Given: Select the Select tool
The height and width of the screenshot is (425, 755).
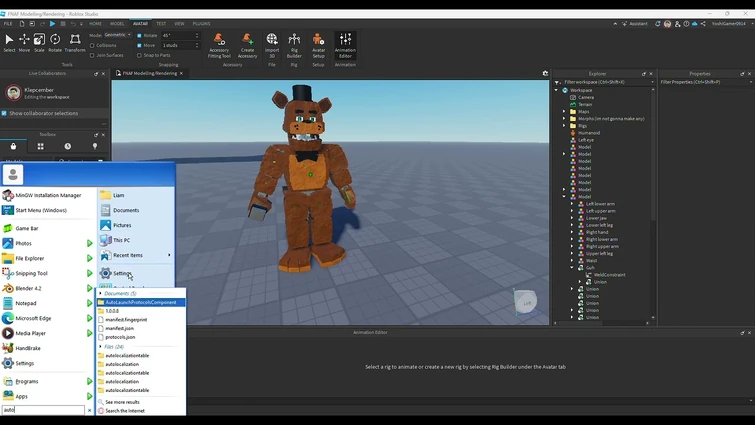Looking at the screenshot, I should pyautogui.click(x=9, y=42).
